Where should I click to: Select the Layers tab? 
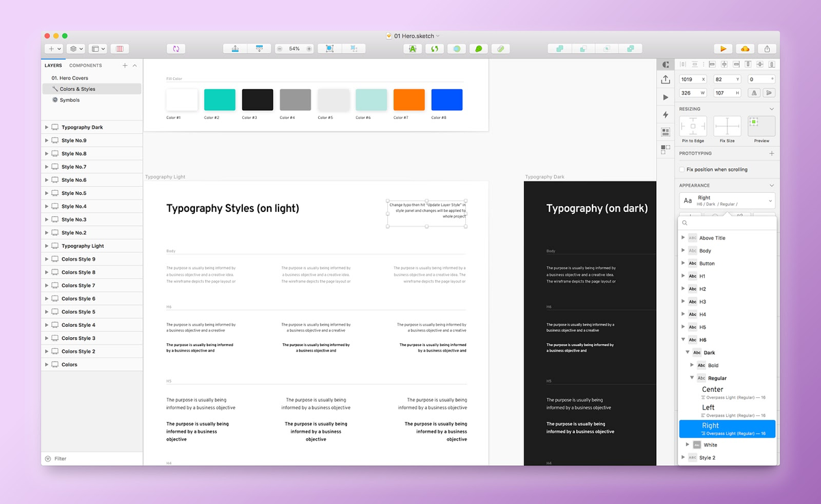[53, 65]
